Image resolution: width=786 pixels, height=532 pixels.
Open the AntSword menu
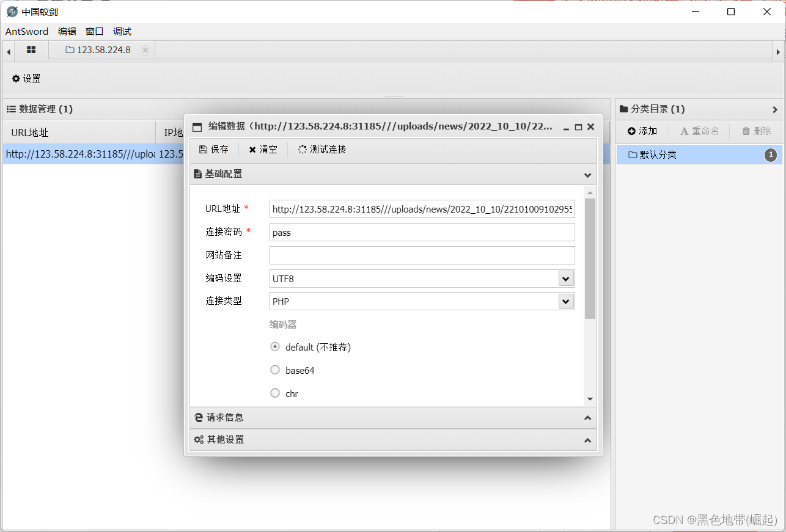tap(27, 31)
